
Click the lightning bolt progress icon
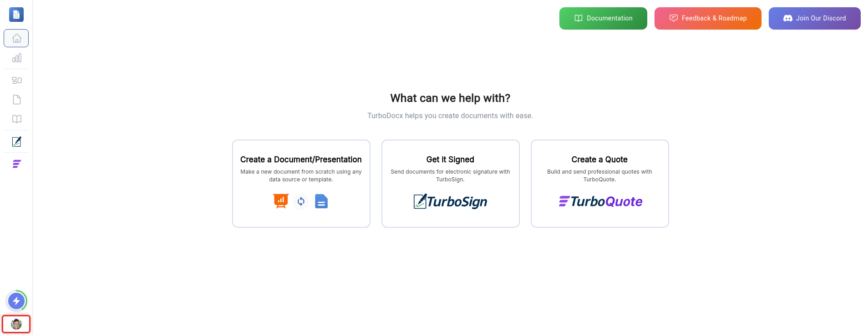pyautogui.click(x=16, y=301)
